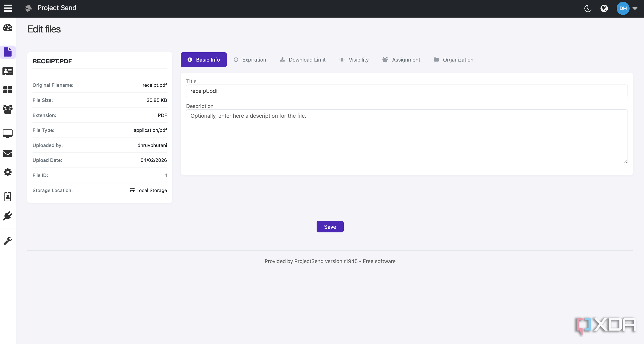Image resolution: width=644 pixels, height=344 pixels.
Task: Click the RECEIPT.PDF card heading
Action: [x=52, y=61]
